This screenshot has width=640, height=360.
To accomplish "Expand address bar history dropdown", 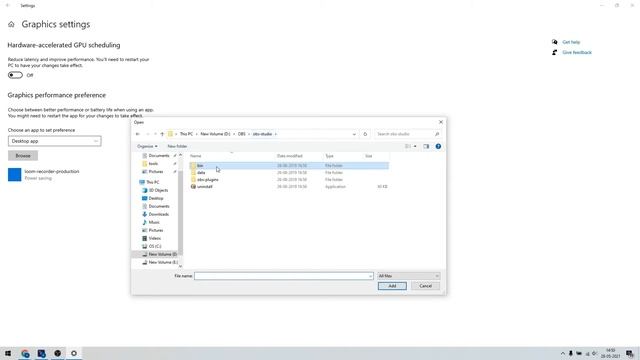I will tap(354, 134).
